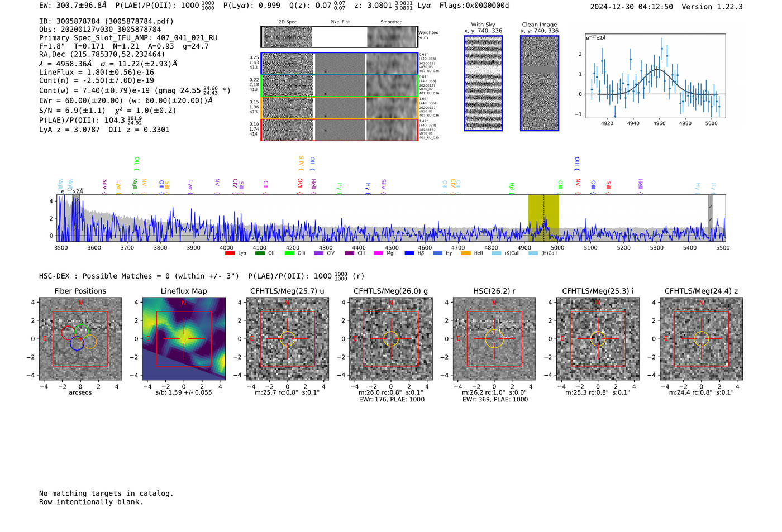This screenshot has height=532, width=782.
Task: Open the Lineflux Map thumbnail
Action: point(184,339)
